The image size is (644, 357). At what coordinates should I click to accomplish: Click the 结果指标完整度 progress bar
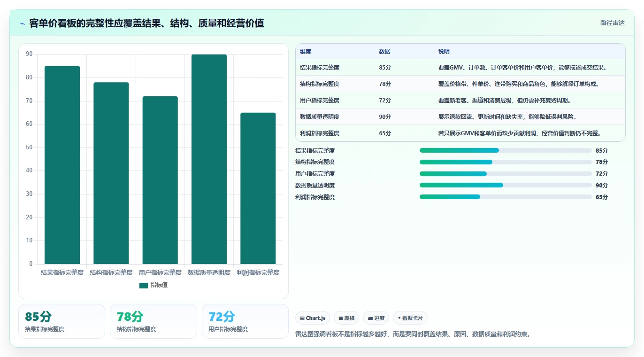506,150
